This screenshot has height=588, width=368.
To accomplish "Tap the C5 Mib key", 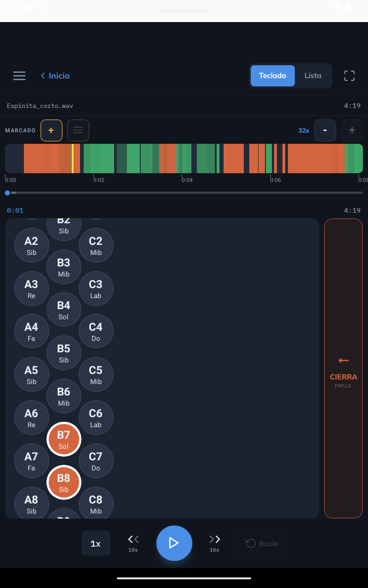I will click(x=96, y=374).
